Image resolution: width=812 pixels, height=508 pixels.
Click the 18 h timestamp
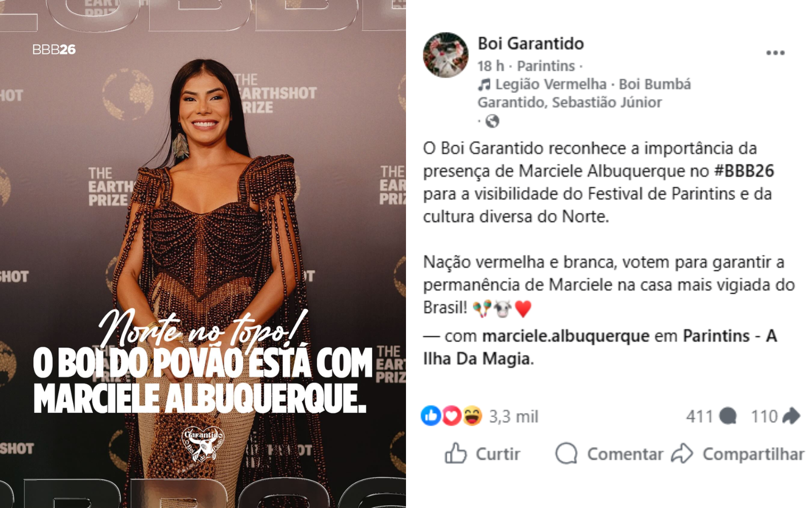point(491,66)
